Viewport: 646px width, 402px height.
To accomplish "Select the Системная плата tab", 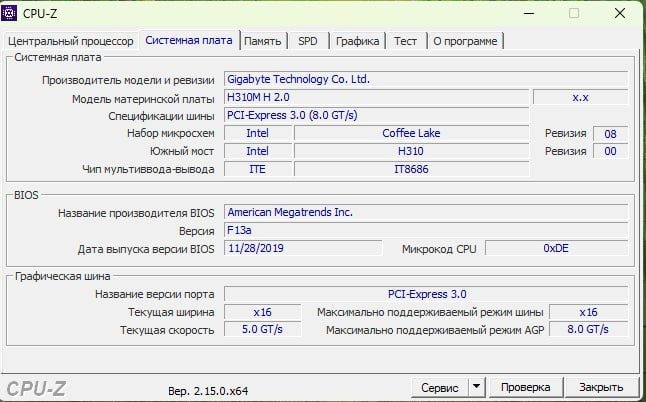I will click(x=189, y=40).
